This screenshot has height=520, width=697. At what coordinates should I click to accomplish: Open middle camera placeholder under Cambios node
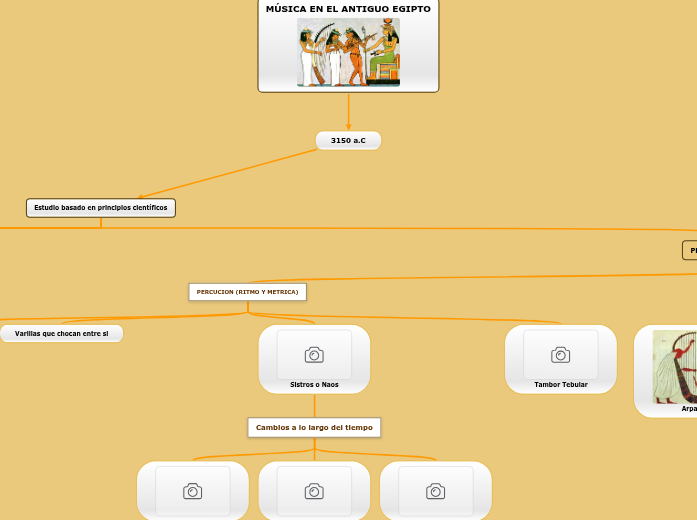(314, 490)
